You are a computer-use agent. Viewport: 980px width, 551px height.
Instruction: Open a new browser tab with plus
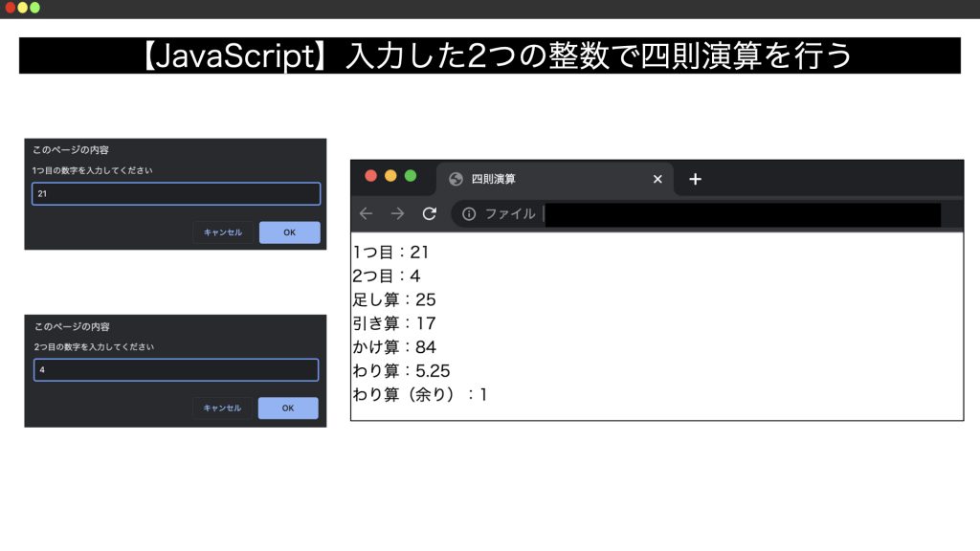[695, 179]
